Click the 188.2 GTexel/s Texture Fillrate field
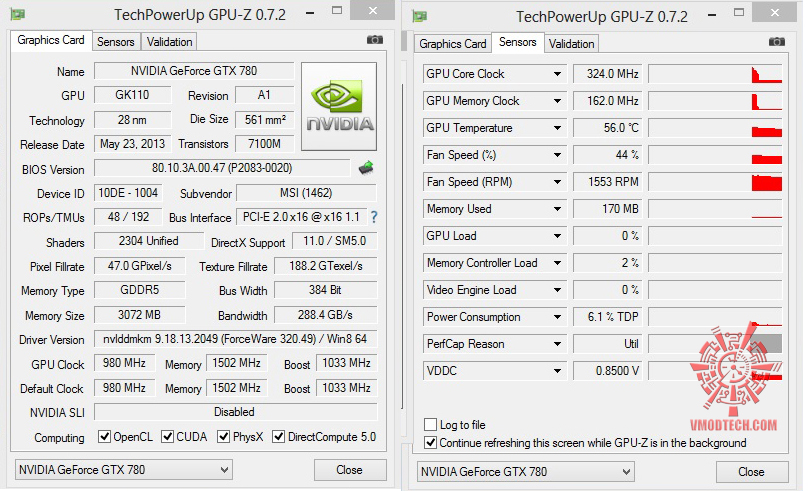808x491 pixels. click(x=326, y=266)
